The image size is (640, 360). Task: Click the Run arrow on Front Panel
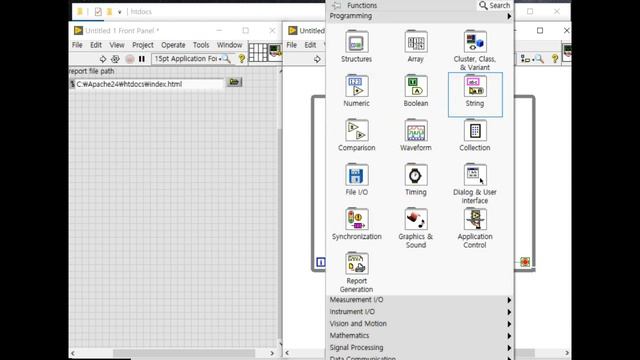[x=103, y=59]
